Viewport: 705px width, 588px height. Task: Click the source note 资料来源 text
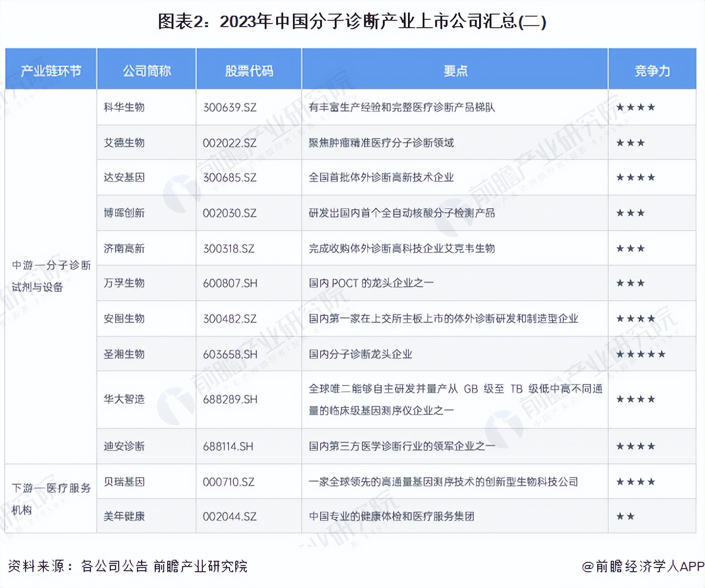coord(127,566)
